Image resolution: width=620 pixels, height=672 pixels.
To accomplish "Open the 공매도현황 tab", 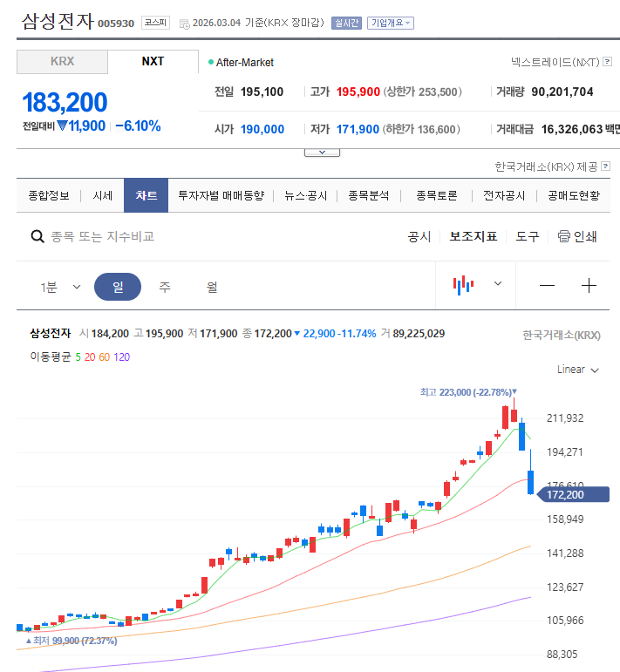I will tap(574, 196).
